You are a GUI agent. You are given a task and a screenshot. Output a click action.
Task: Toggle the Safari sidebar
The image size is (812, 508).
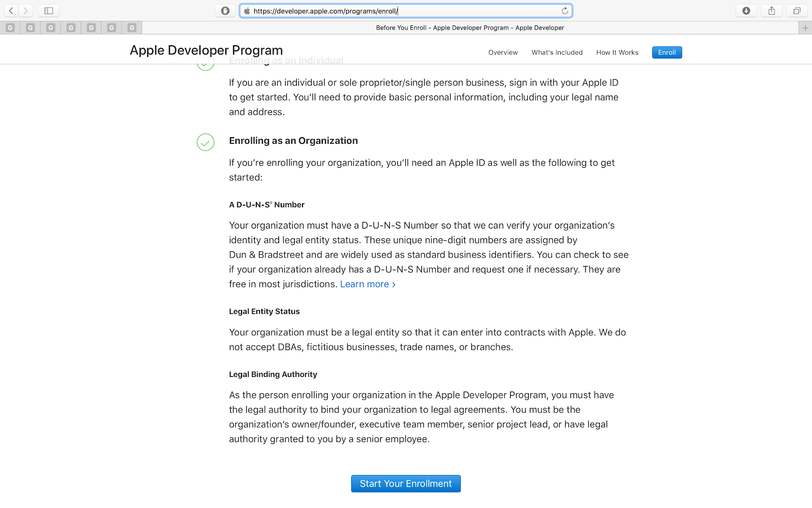coord(48,10)
